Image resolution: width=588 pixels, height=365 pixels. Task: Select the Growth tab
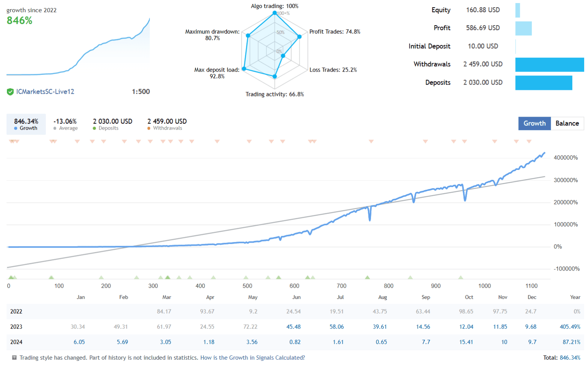click(x=534, y=123)
